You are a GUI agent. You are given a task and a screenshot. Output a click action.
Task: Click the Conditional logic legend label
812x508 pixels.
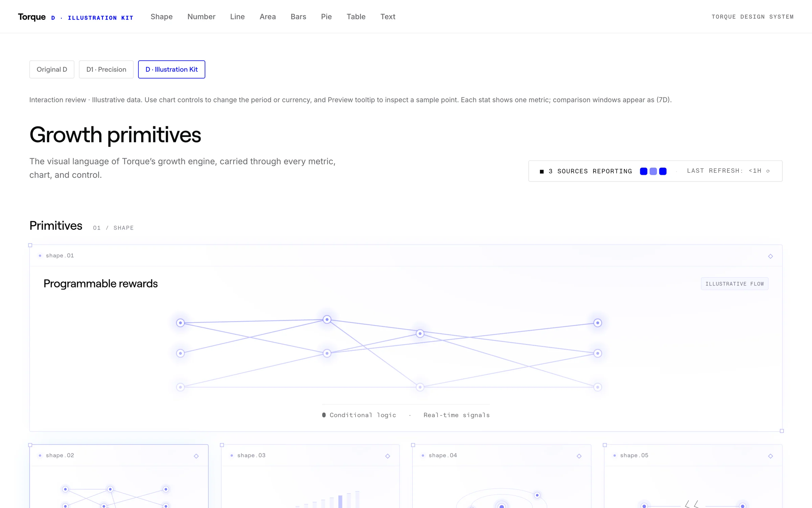pyautogui.click(x=363, y=415)
